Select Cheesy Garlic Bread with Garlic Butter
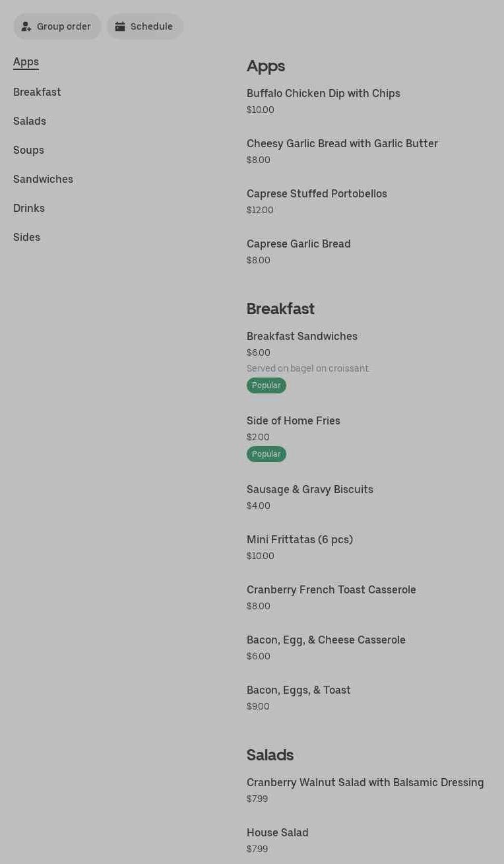Screen dimensions: 504x864 coord(342,144)
